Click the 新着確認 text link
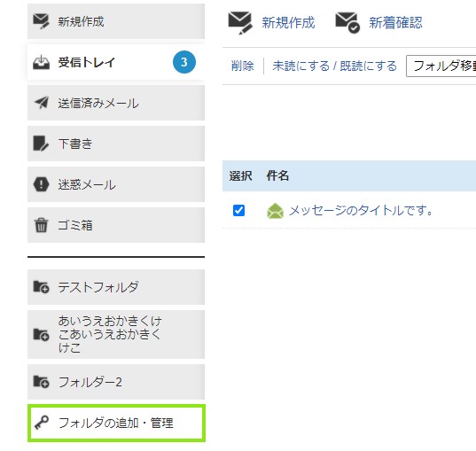This screenshot has height=451, width=476. [395, 23]
